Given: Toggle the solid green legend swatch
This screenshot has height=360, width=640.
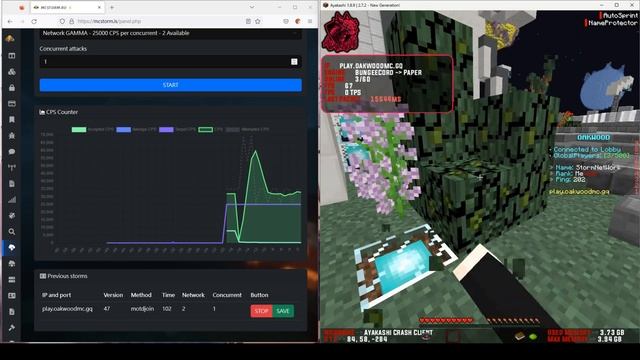Looking at the screenshot, I should point(79,129).
